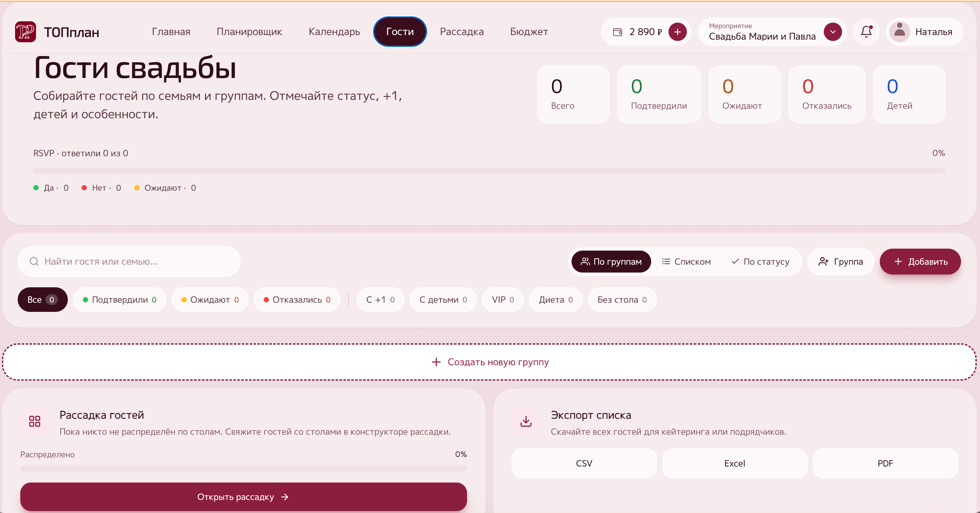Screen dimensions: 980x513
Task: Toggle the VIP filter chip
Action: 502,299
